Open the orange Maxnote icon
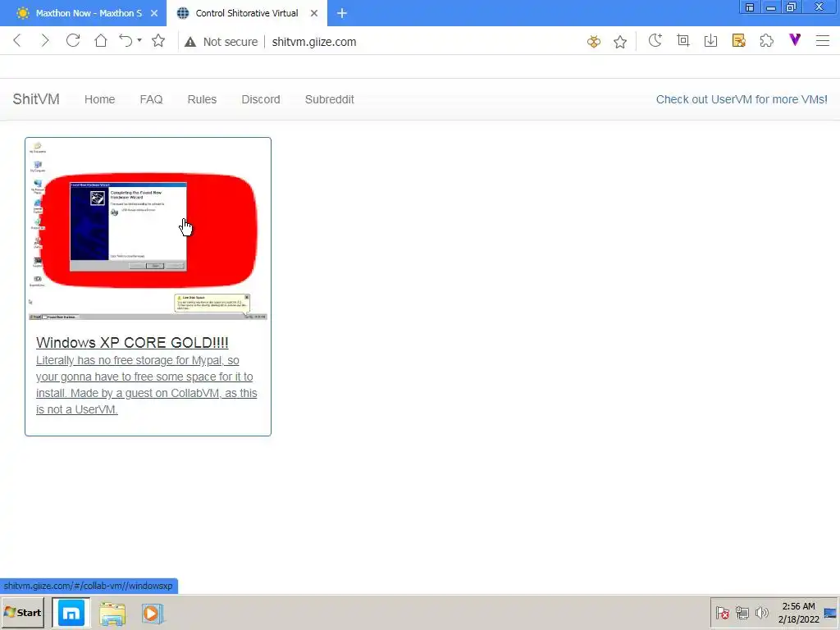Viewport: 840px width, 630px height. pyautogui.click(x=739, y=41)
